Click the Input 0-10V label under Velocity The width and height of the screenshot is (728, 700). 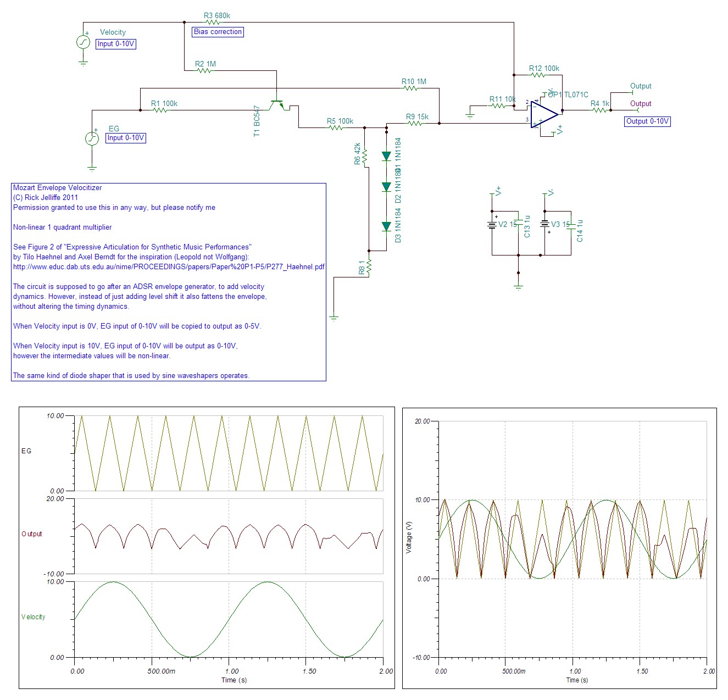tap(115, 44)
